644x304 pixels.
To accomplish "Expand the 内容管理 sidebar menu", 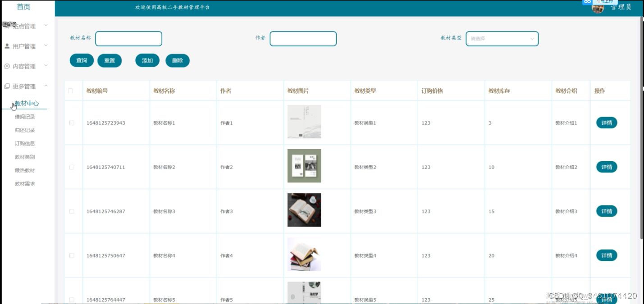I will coord(27,66).
